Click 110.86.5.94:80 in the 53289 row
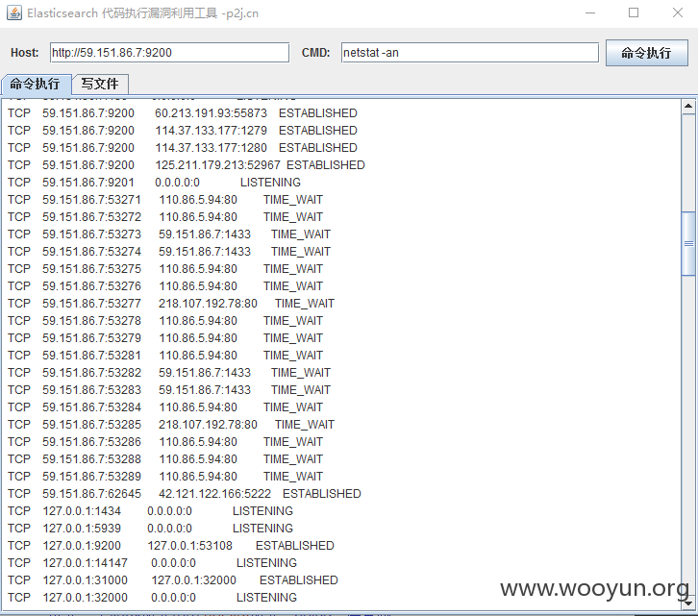 pos(198,477)
